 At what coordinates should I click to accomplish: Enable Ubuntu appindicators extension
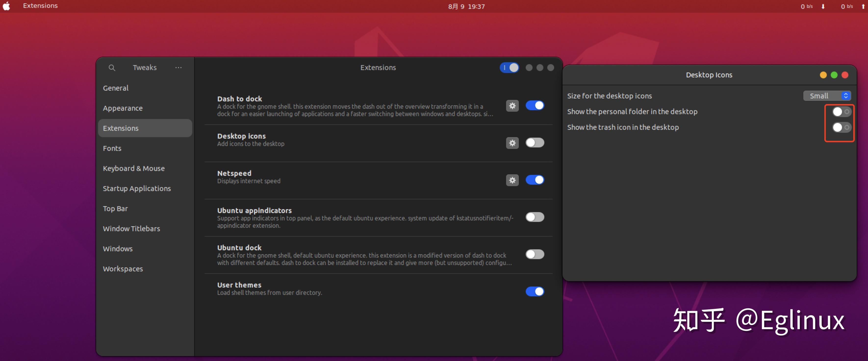point(535,217)
